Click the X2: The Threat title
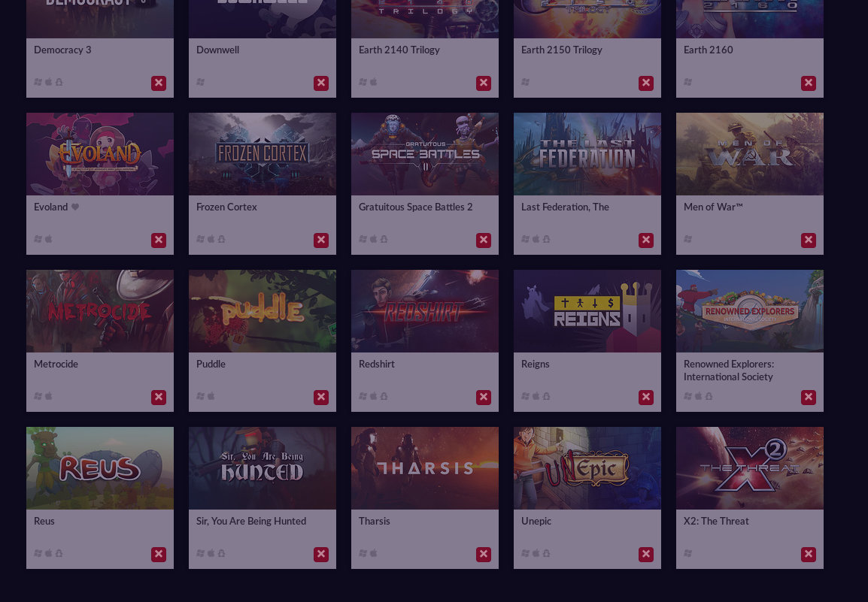This screenshot has width=868, height=602. 716,522
